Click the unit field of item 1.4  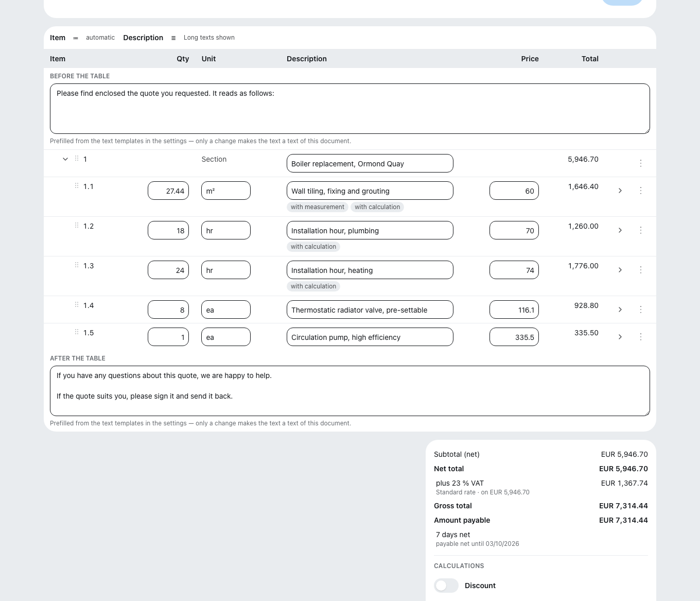[x=226, y=310]
